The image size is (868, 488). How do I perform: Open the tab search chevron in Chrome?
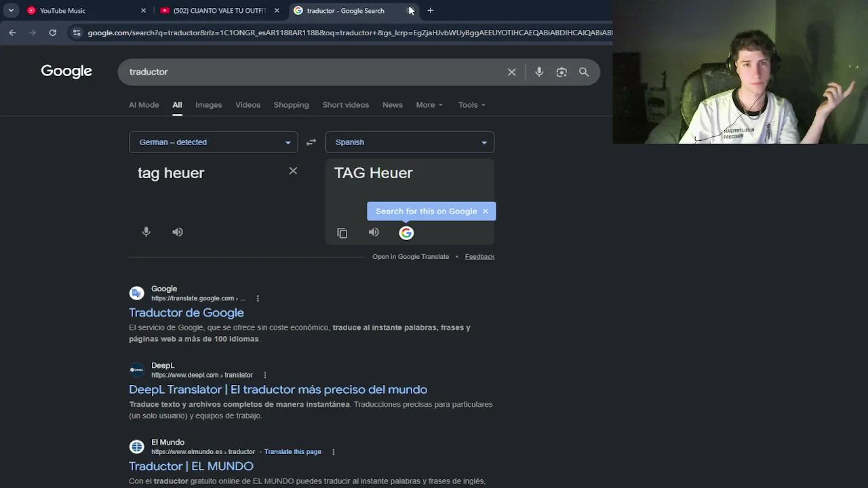pyautogui.click(x=11, y=10)
